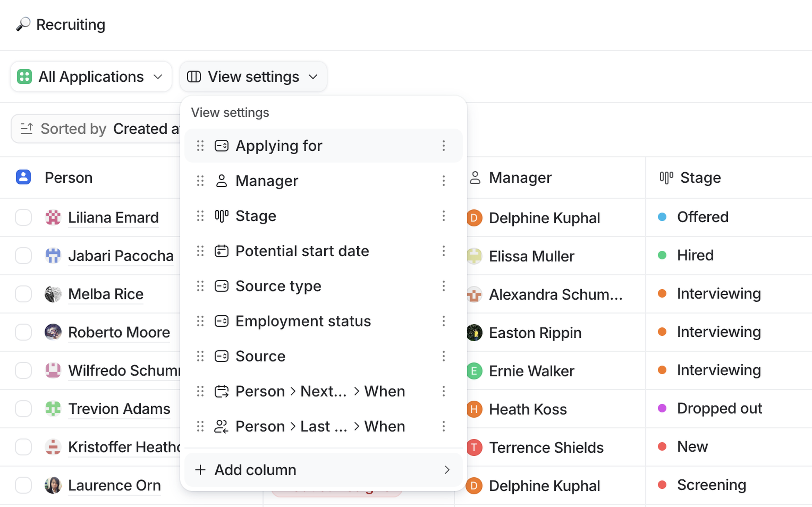The height and width of the screenshot is (507, 812).
Task: Click the Offered stage status dot
Action: pos(662,217)
